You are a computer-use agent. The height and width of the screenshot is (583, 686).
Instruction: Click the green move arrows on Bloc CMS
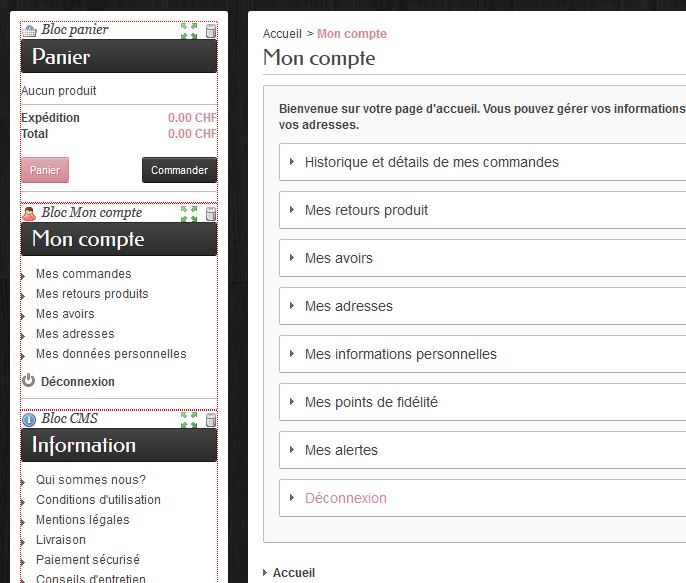click(x=189, y=420)
